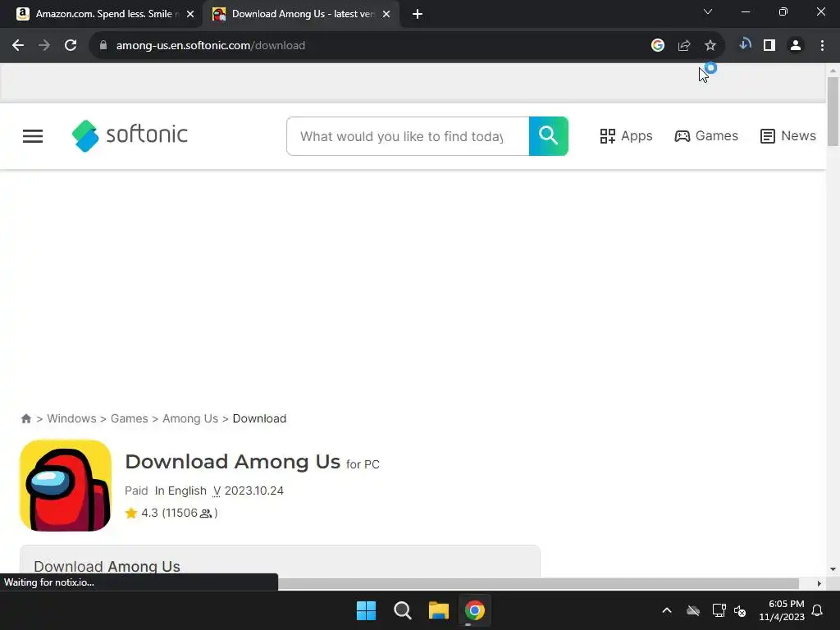Image resolution: width=840 pixels, height=630 pixels.
Task: Focus the Softonic search field
Action: [408, 136]
